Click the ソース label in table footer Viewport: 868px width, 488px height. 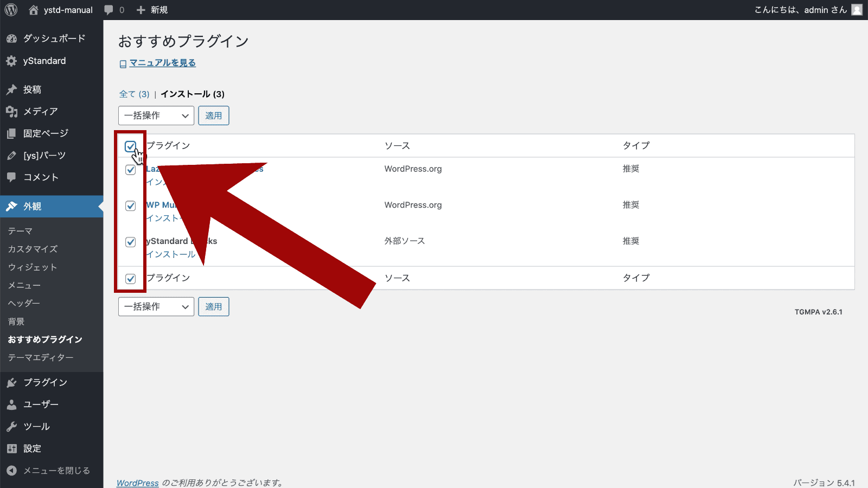(397, 278)
